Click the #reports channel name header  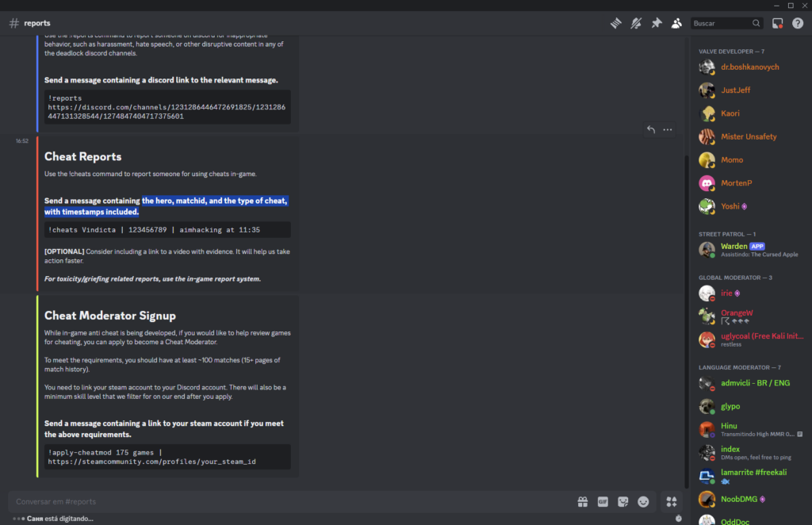pyautogui.click(x=37, y=23)
